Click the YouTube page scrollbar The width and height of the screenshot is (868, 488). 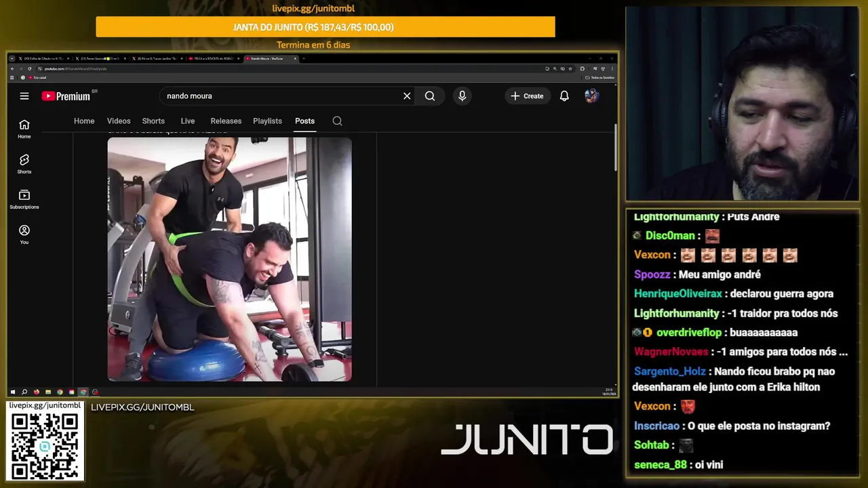click(x=615, y=148)
